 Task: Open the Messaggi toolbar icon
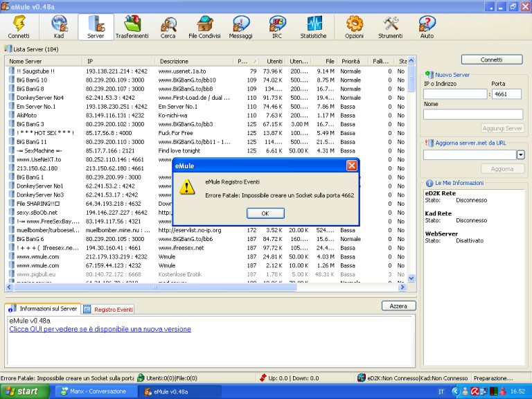point(240,26)
